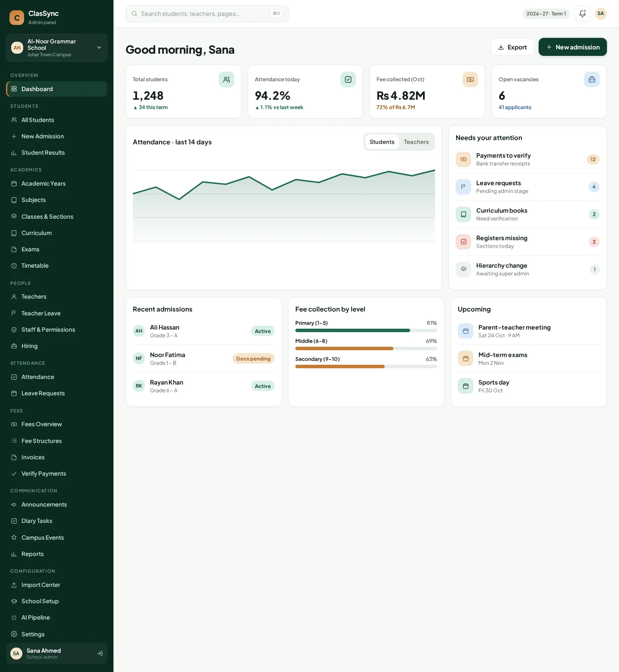Click the Export button
619x672 pixels.
coord(512,47)
